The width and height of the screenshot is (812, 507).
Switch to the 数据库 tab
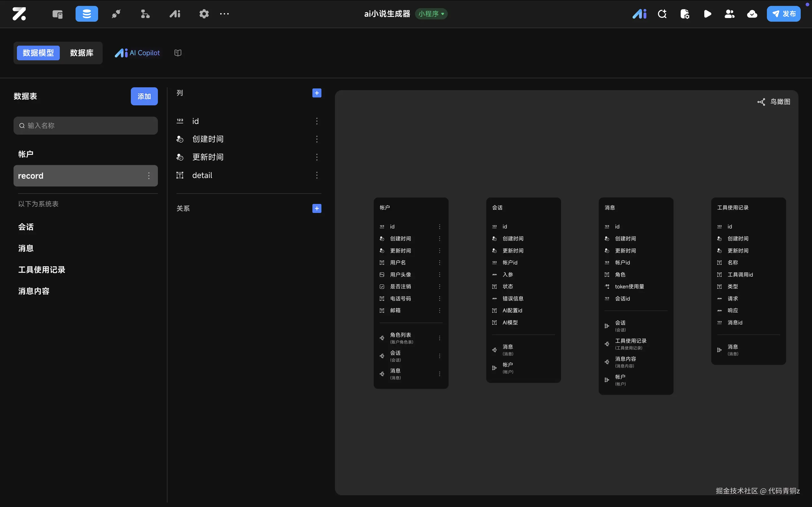(81, 53)
